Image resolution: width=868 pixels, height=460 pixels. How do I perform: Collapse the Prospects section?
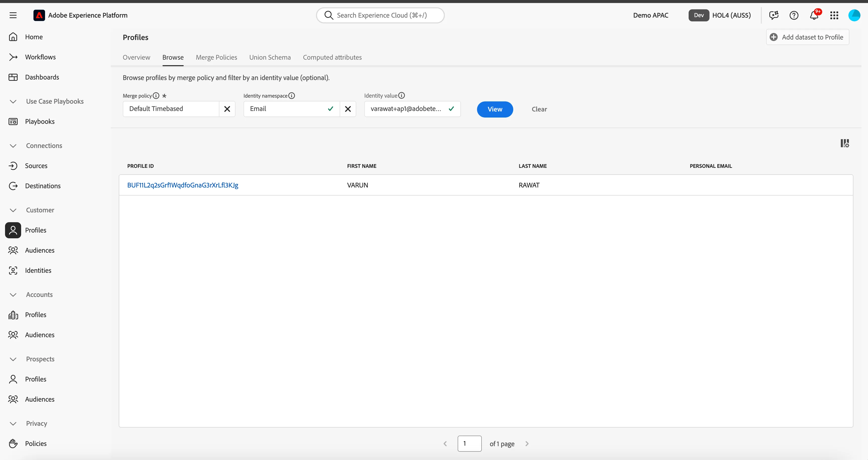pyautogui.click(x=13, y=359)
